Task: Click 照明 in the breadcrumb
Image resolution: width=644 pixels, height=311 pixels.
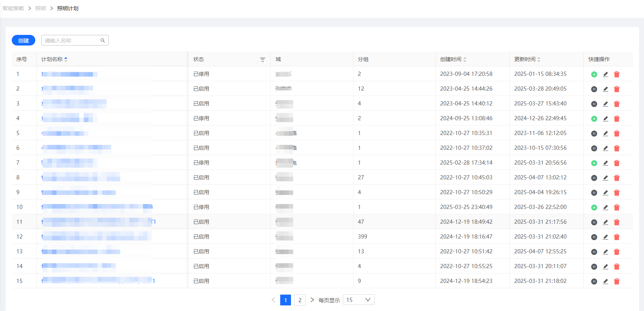Action: pyautogui.click(x=41, y=8)
